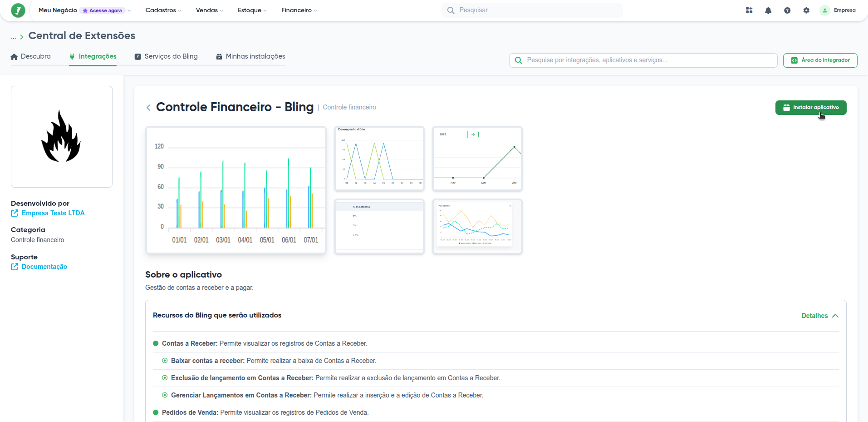Click the Recursos do Bling que serão utilizados heading
Viewport: 868px width, 422px height.
coord(217,315)
